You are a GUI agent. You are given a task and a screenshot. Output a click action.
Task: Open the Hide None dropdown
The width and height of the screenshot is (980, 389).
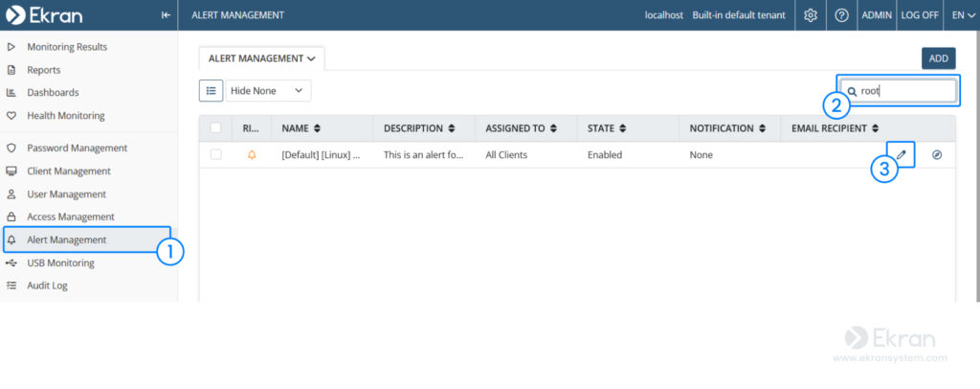[x=268, y=91]
